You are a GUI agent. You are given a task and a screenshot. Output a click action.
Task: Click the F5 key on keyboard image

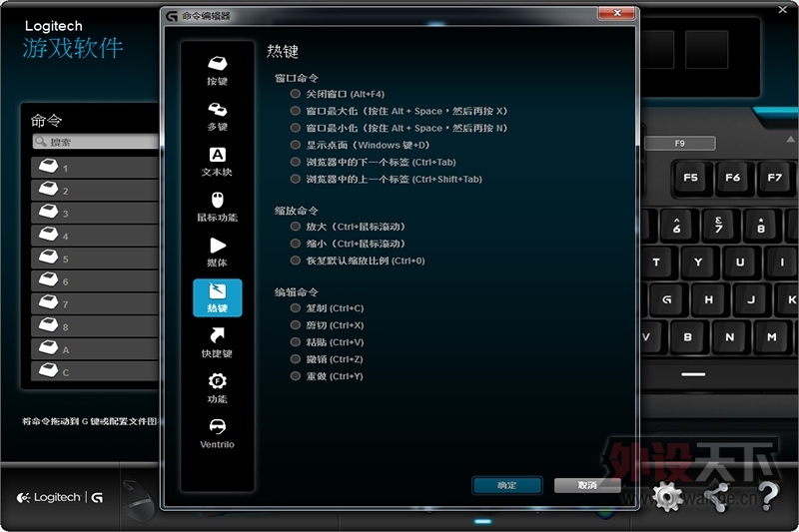[x=690, y=178]
